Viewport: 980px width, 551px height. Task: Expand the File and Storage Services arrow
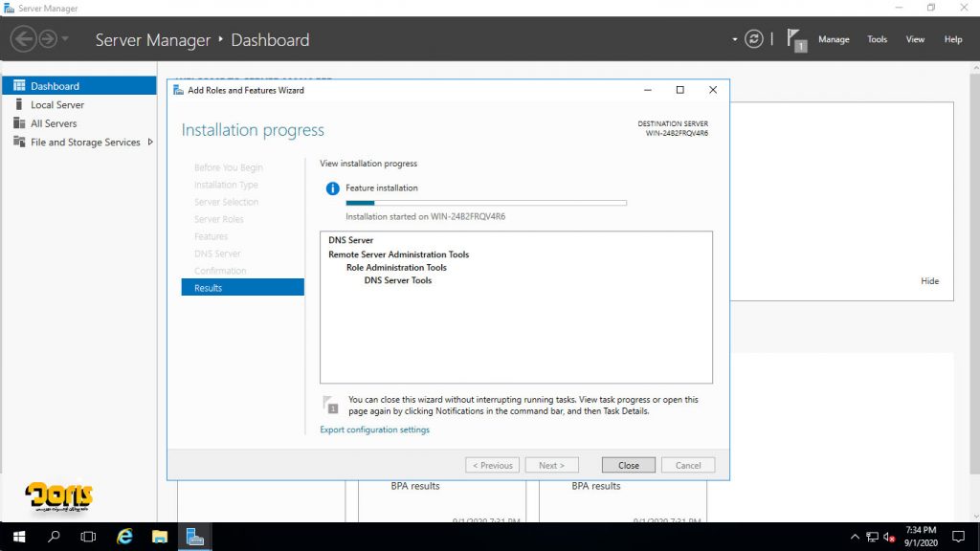pyautogui.click(x=150, y=142)
